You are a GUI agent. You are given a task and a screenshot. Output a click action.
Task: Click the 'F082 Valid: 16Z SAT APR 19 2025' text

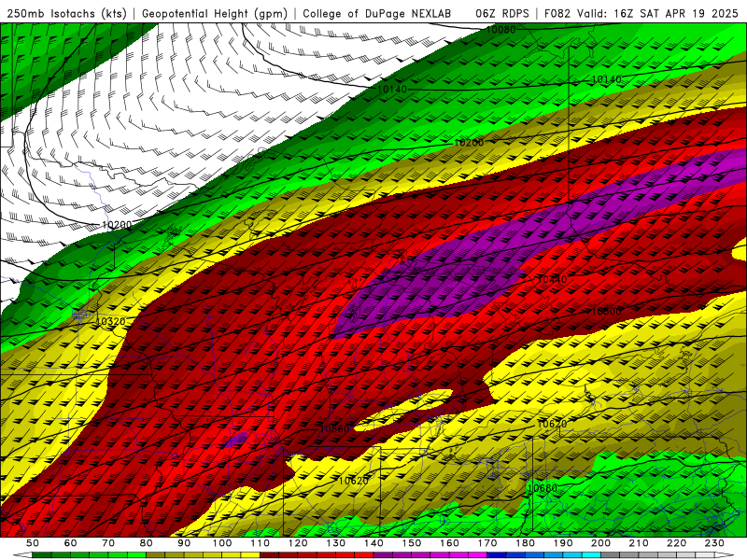(641, 13)
